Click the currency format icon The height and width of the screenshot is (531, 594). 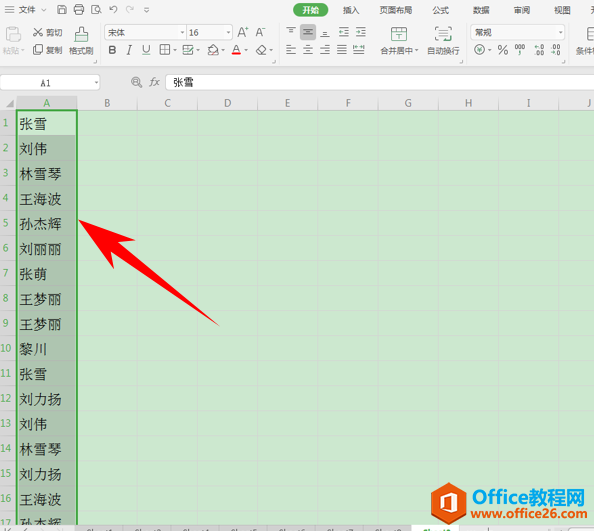click(480, 50)
